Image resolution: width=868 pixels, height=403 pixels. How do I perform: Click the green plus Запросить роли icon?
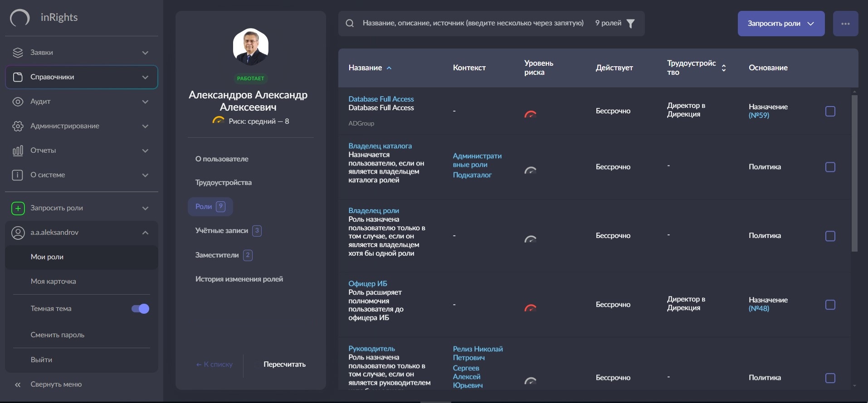click(x=18, y=208)
